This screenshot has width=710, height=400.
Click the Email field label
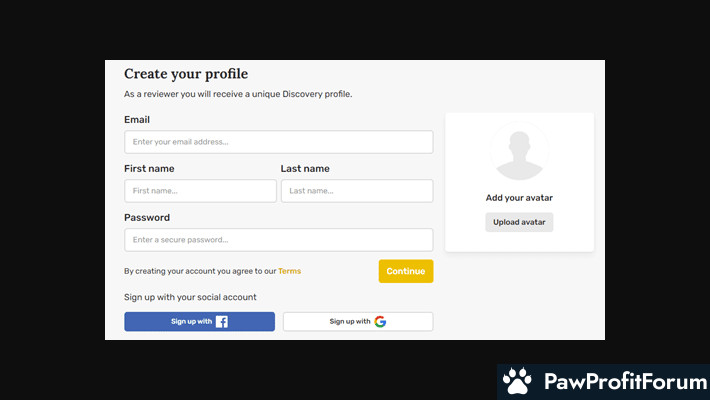(x=137, y=120)
